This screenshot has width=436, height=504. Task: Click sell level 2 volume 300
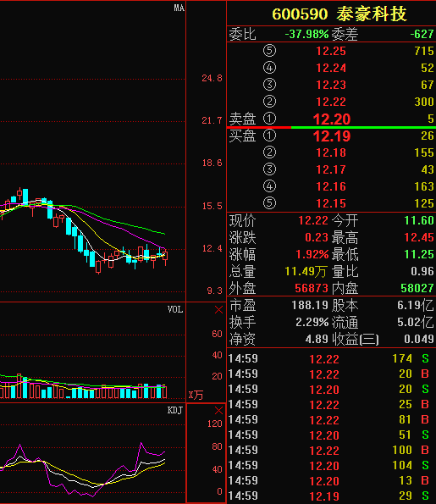point(424,102)
